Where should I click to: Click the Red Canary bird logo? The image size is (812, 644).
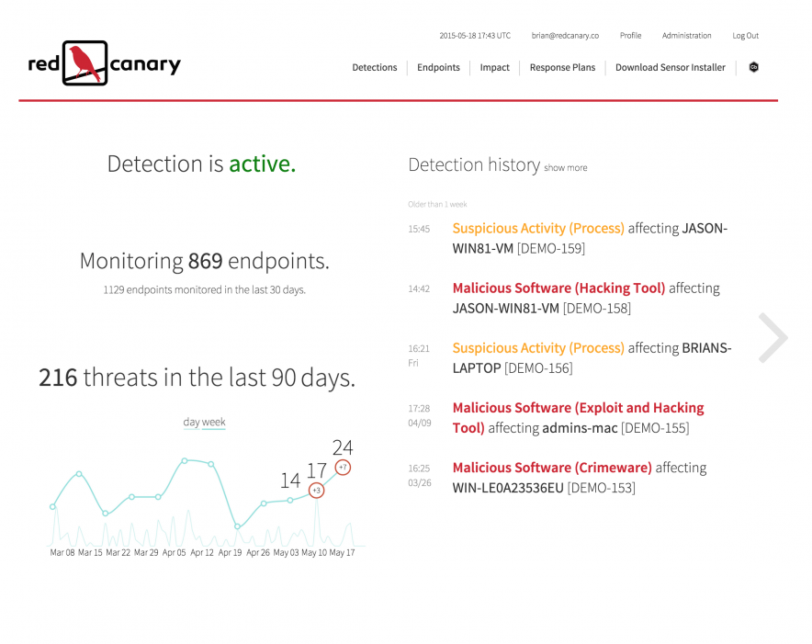point(85,63)
